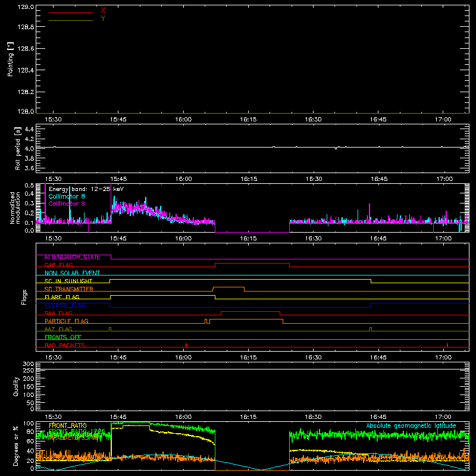Click the 'X' legend label
This screenshot has width=476, height=476.
(x=103, y=11)
